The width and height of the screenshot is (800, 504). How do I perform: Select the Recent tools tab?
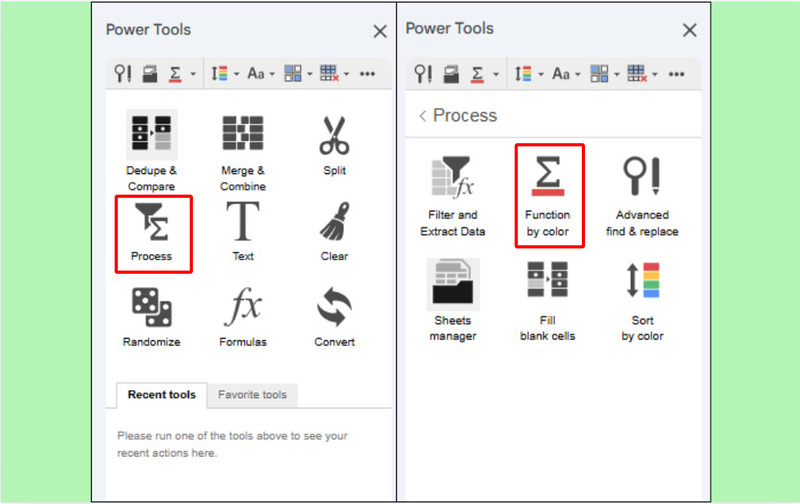(x=161, y=395)
